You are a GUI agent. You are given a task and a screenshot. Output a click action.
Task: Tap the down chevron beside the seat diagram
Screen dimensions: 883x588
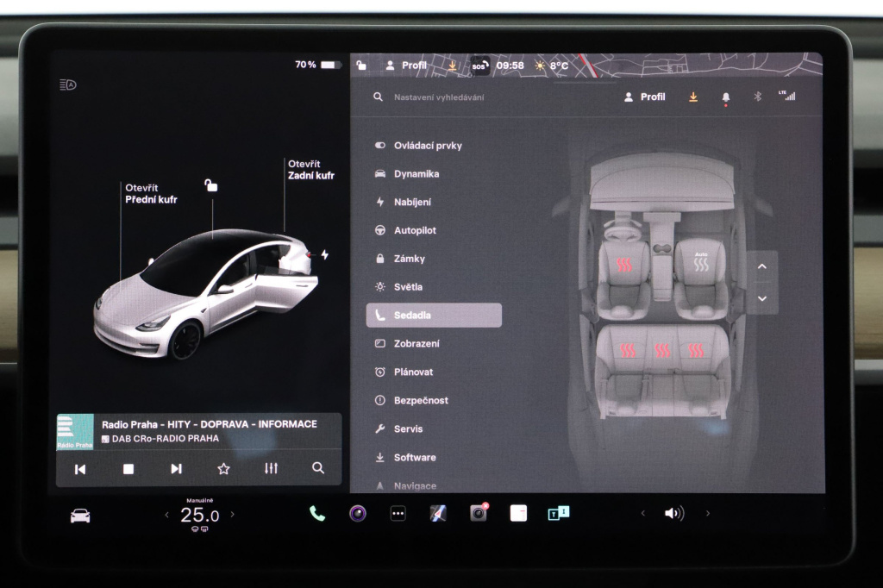coord(761,297)
